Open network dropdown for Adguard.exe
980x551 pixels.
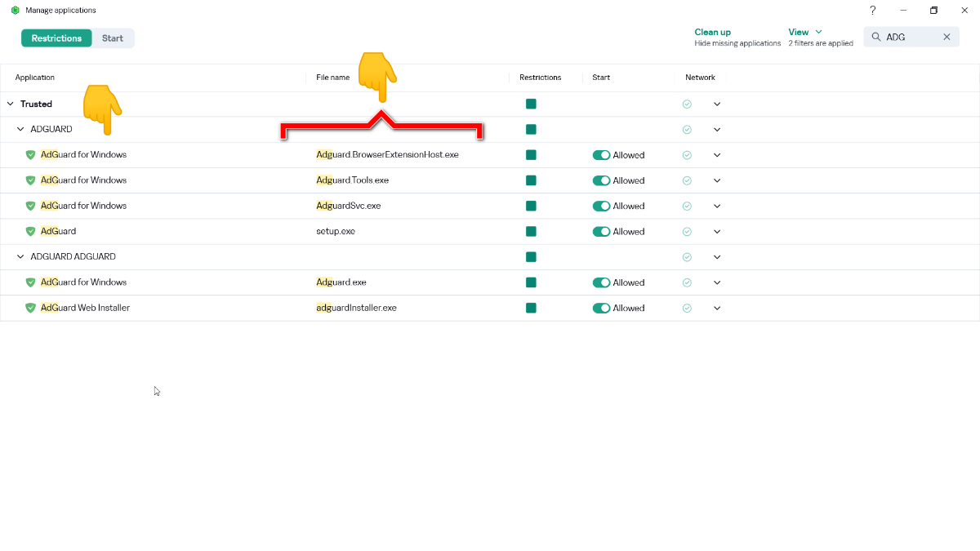tap(717, 282)
